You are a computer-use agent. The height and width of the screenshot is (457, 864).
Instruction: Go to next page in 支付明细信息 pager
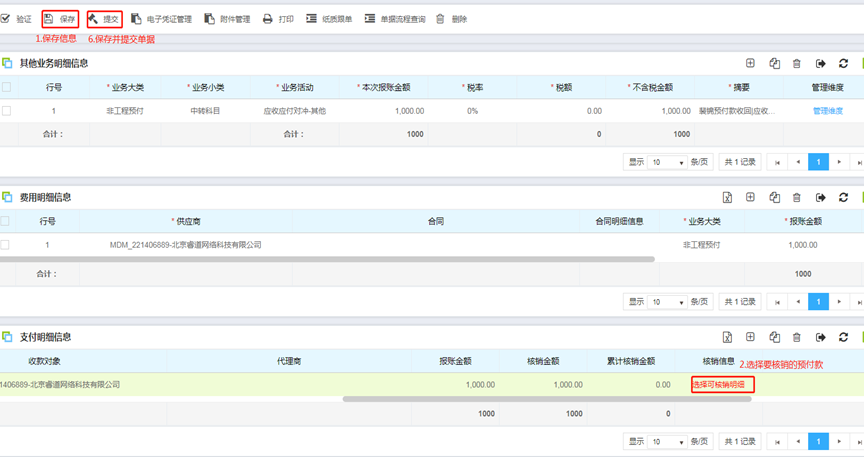(839, 442)
